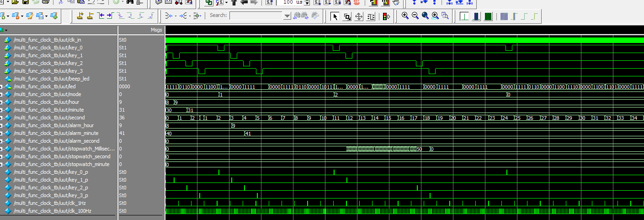Click the save-disk wave toolbar icon
Image resolution: width=644 pixels, height=220 pixels.
tap(40, 16)
